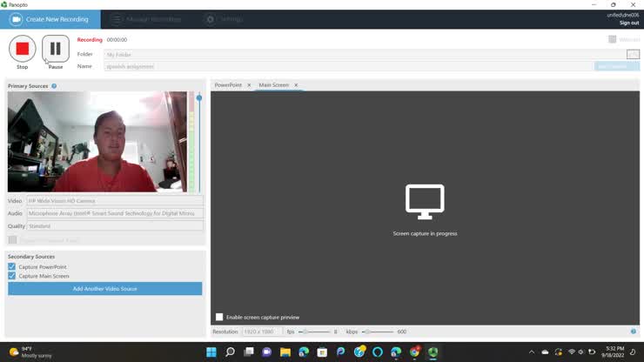Open the Wi-Fi network tray icon
The width and height of the screenshot is (644, 362).
[x=571, y=352]
